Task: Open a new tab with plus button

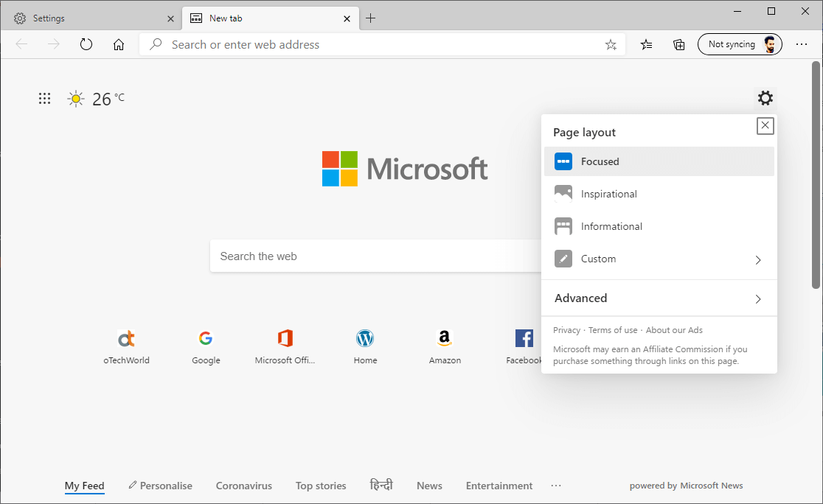Action: (370, 18)
